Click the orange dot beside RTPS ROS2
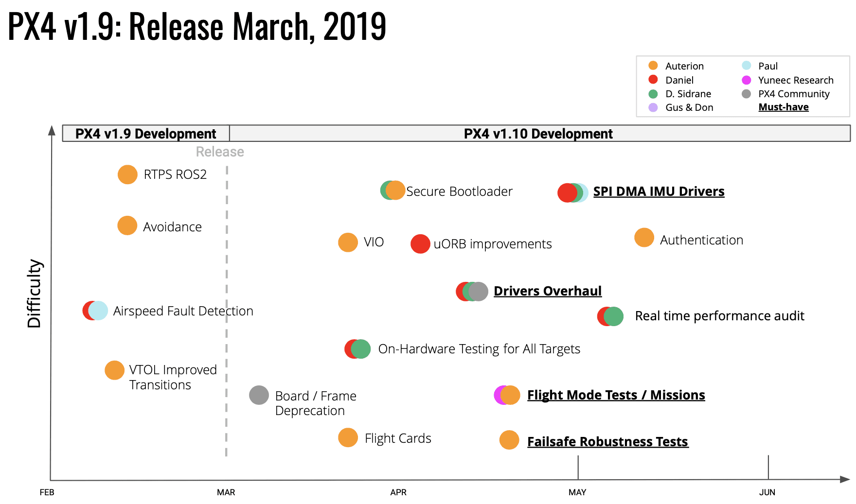The height and width of the screenshot is (504, 856). [127, 174]
